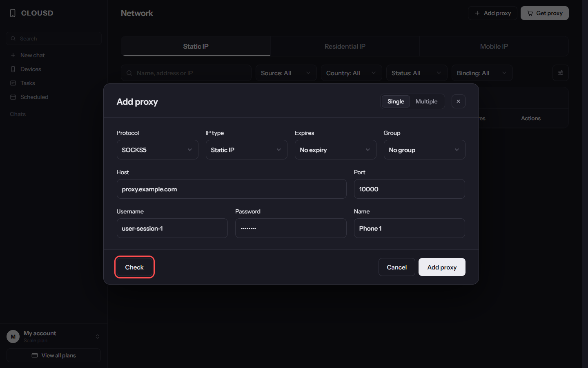
Task: Open the Expires dropdown
Action: (335, 150)
